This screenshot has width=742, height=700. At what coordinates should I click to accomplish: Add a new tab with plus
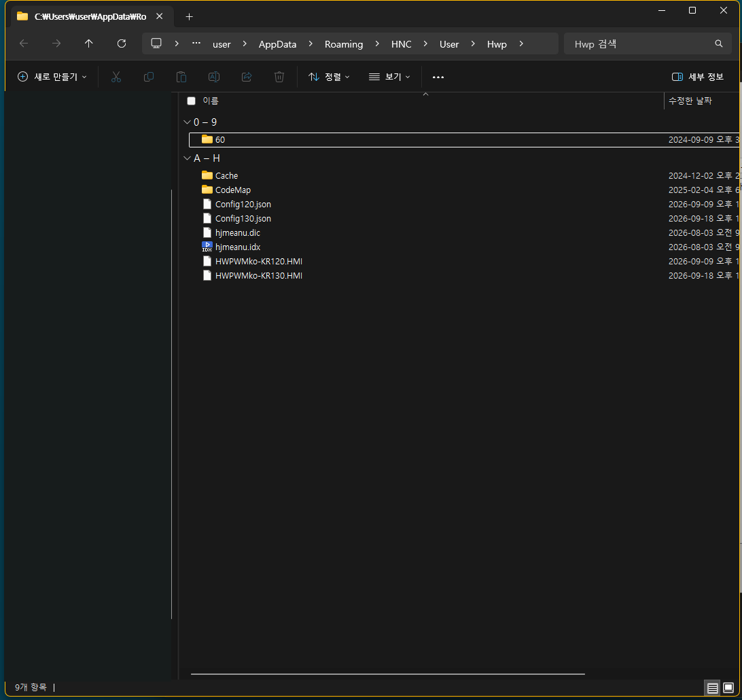tap(190, 16)
